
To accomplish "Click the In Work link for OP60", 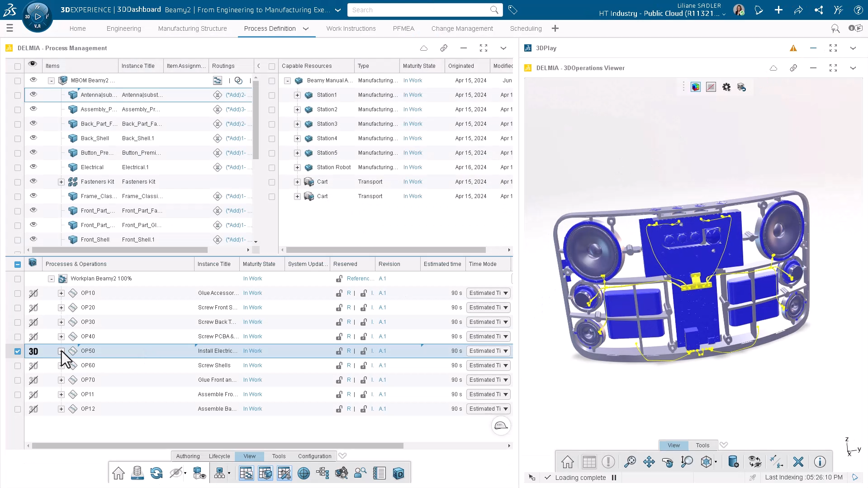I will [252, 365].
